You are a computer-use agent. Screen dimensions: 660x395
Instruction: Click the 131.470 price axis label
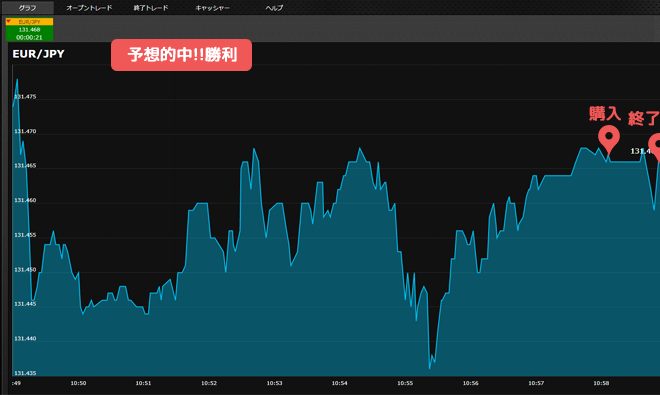point(25,131)
